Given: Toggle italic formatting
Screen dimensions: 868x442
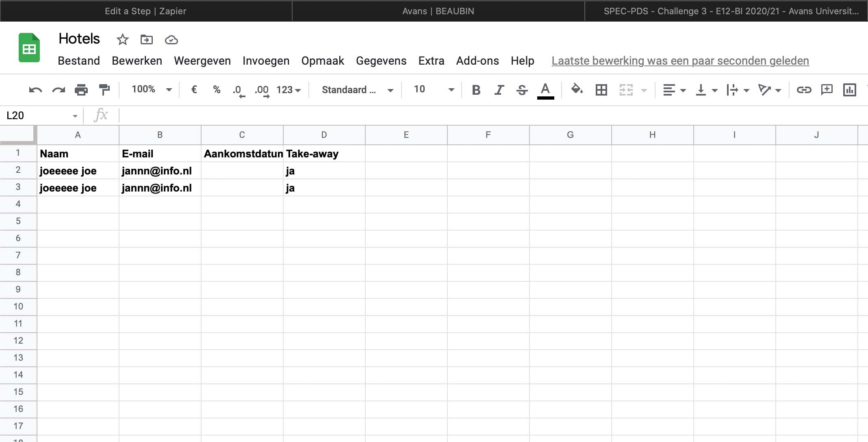Looking at the screenshot, I should pos(499,90).
